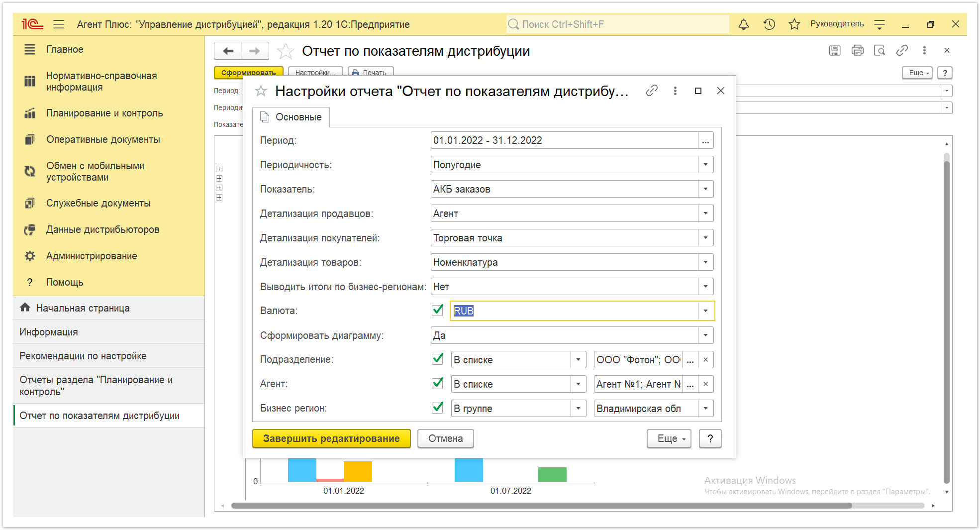Clear the Подразделение value with x
Viewport: 980px width, 530px height.
coord(705,359)
